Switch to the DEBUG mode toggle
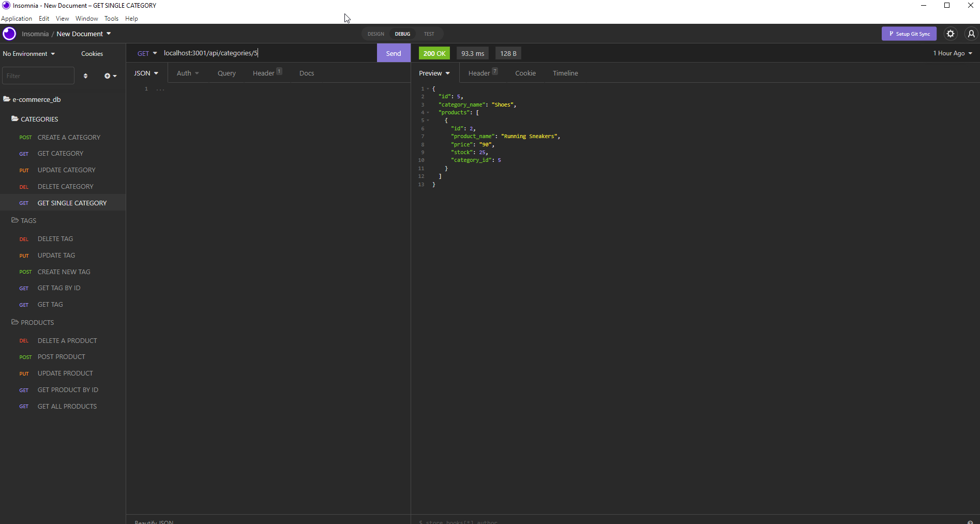 pos(402,34)
